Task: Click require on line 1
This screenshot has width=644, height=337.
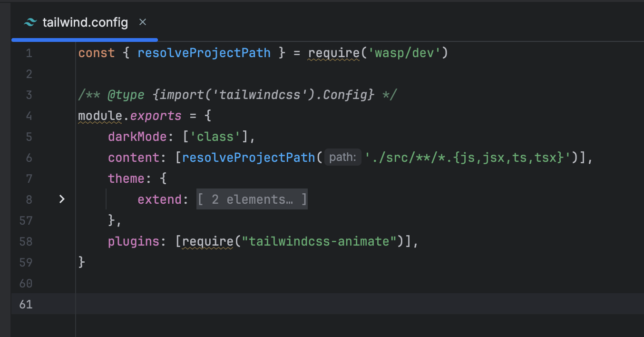Action: (334, 53)
